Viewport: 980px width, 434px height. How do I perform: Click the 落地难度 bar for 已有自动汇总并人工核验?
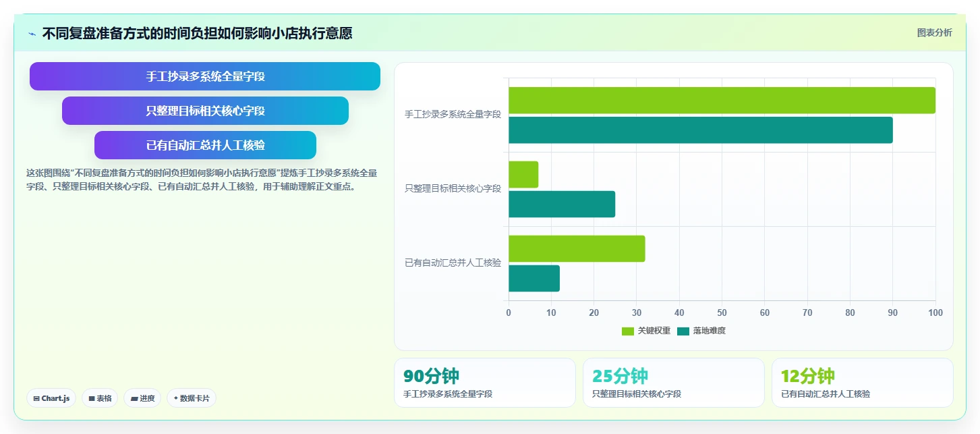534,279
